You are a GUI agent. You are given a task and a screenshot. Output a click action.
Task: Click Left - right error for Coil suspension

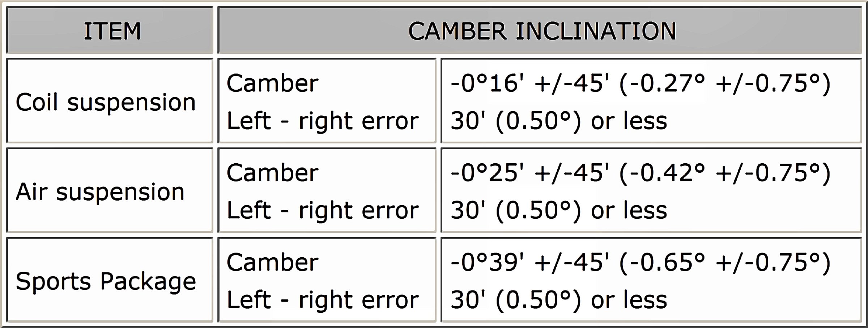[322, 121]
